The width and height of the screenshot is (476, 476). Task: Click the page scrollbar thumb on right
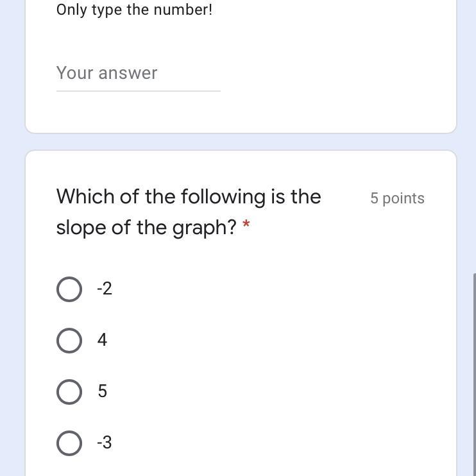click(x=474, y=372)
